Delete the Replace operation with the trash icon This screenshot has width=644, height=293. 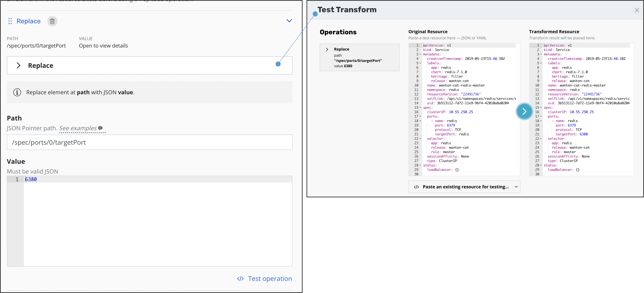point(52,21)
